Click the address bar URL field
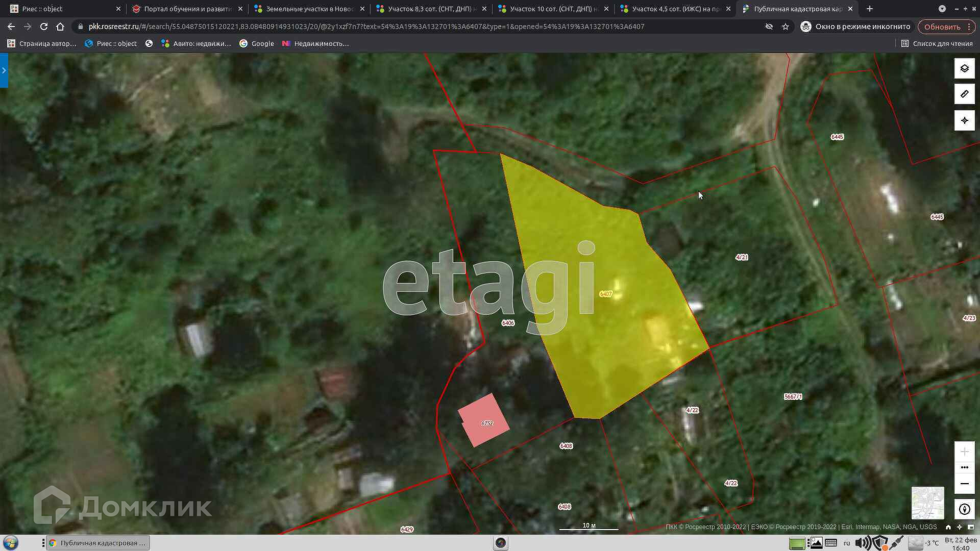The height and width of the screenshot is (551, 980). (366, 27)
